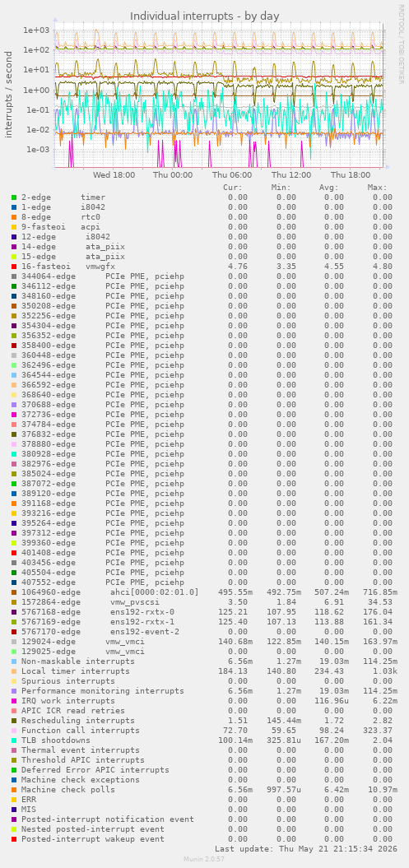This screenshot has height=868, width=409.
Task: Click the 'Thu 06:00' time axis label
Action: pyautogui.click(x=232, y=175)
